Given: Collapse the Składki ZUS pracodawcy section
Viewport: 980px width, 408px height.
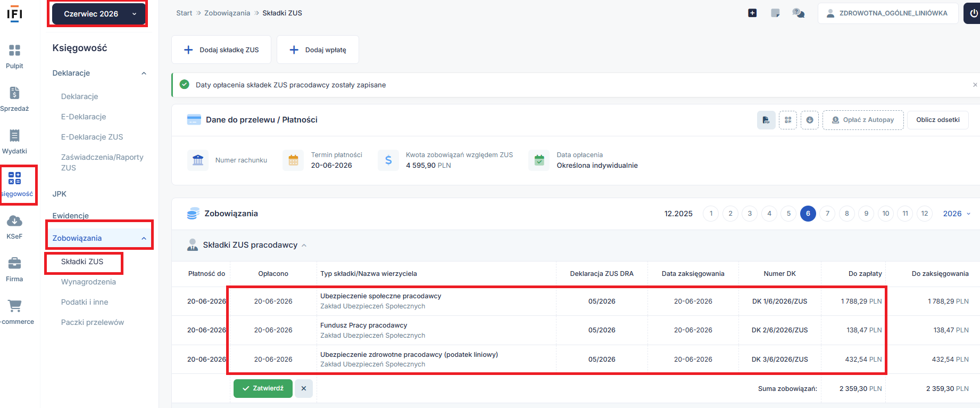Looking at the screenshot, I should tap(304, 246).
